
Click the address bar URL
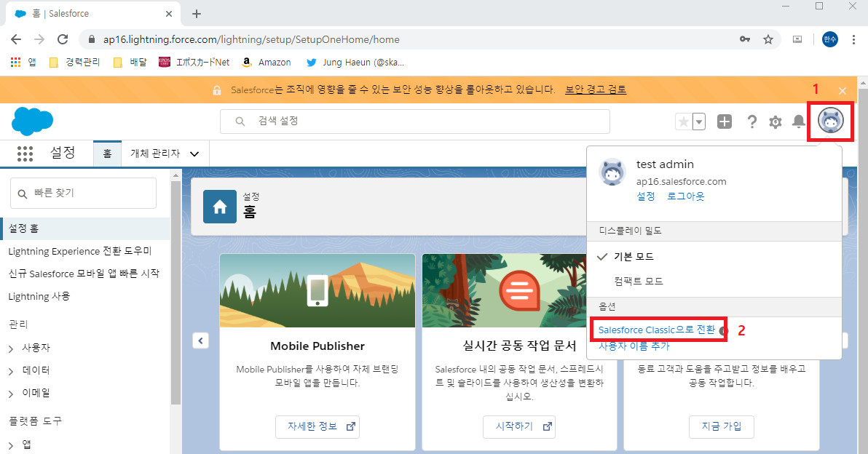(x=251, y=39)
